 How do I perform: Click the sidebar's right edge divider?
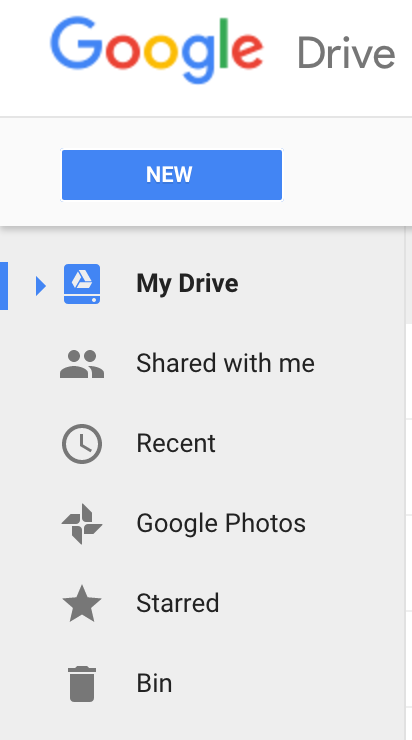(405, 483)
